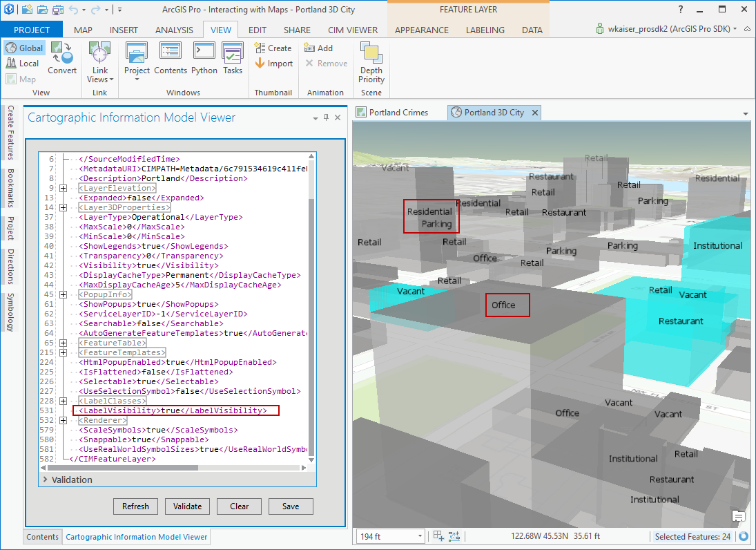Open the Directions side tab
This screenshot has width=756, height=550.
click(10, 266)
